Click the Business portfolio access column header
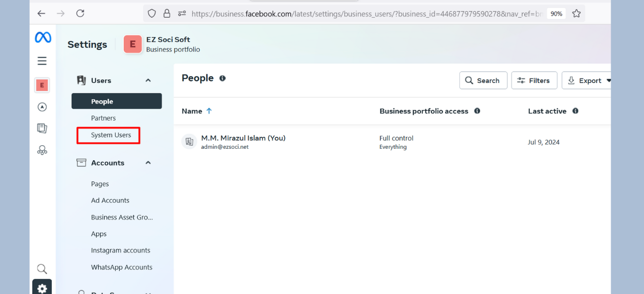This screenshot has width=644, height=294. click(x=424, y=111)
